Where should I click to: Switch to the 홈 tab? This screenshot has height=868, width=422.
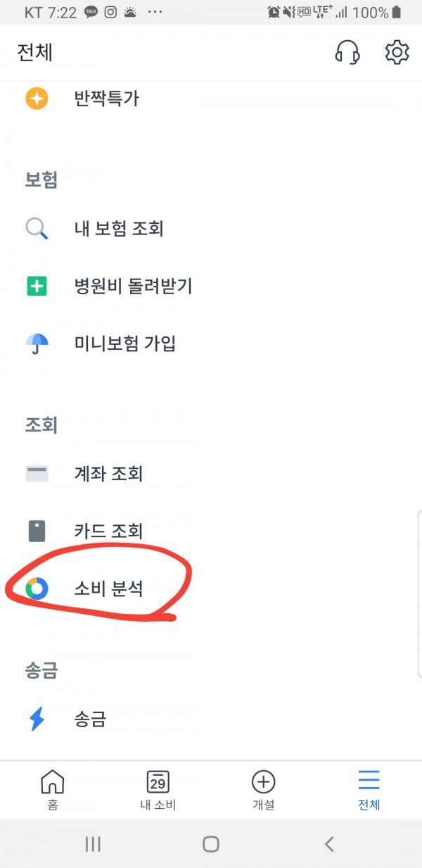(x=53, y=788)
